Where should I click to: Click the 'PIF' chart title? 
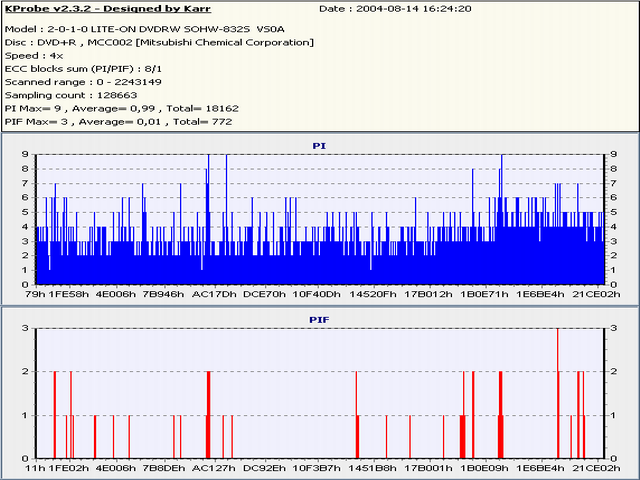click(319, 320)
